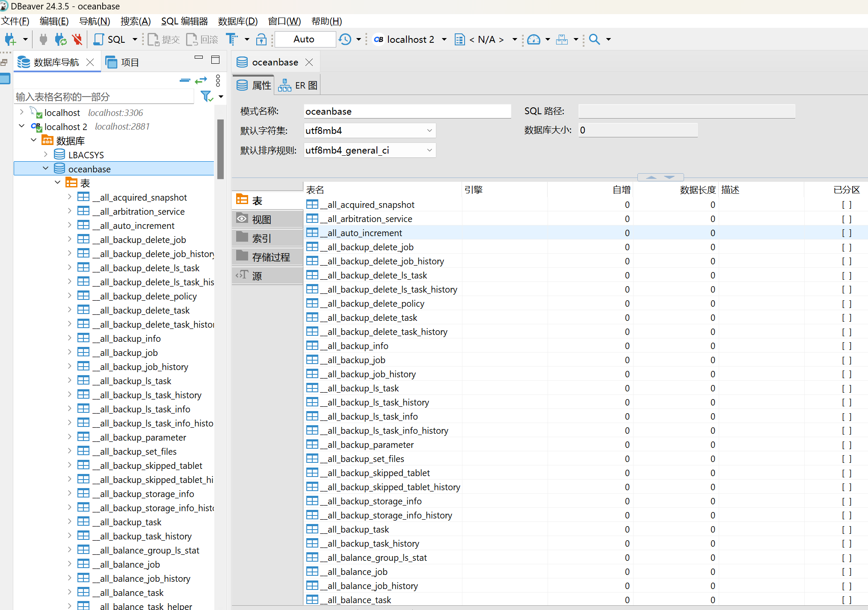Switch to the ER 图 tab
The height and width of the screenshot is (610, 868).
tap(298, 86)
